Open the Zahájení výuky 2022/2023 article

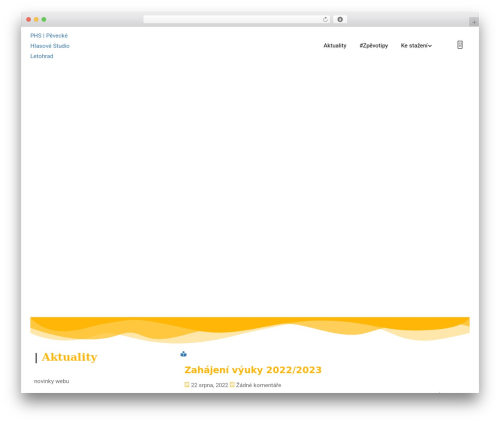tap(253, 370)
